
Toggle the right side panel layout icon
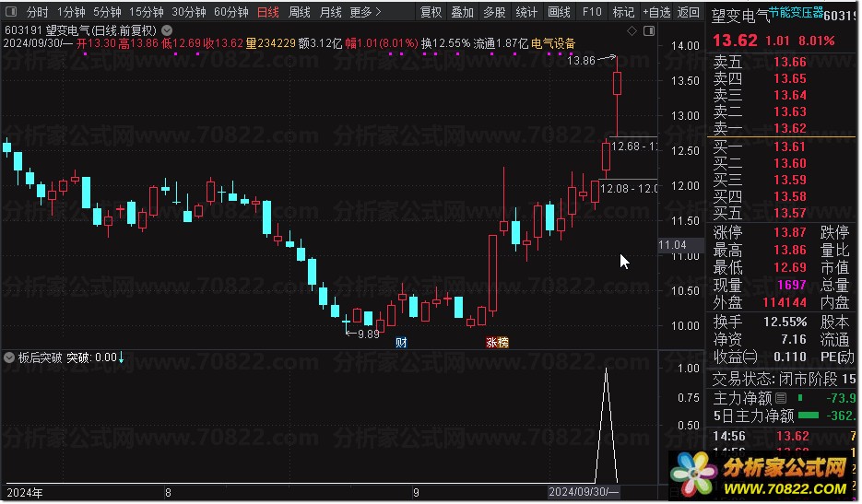(649, 31)
